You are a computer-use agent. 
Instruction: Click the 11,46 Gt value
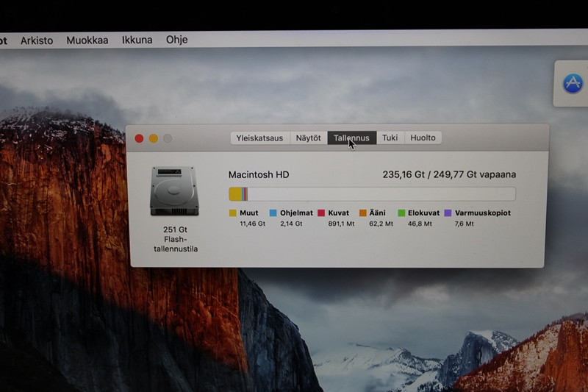(x=252, y=224)
